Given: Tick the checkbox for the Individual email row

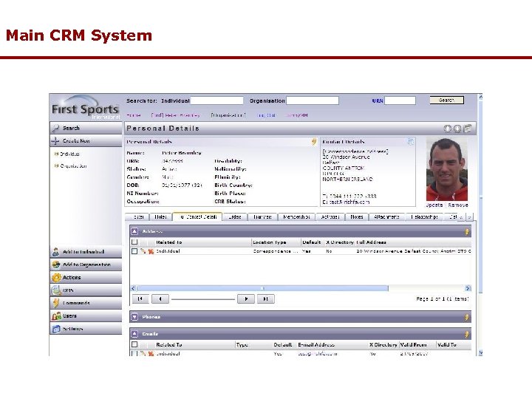Looking at the screenshot, I should pos(134,353).
